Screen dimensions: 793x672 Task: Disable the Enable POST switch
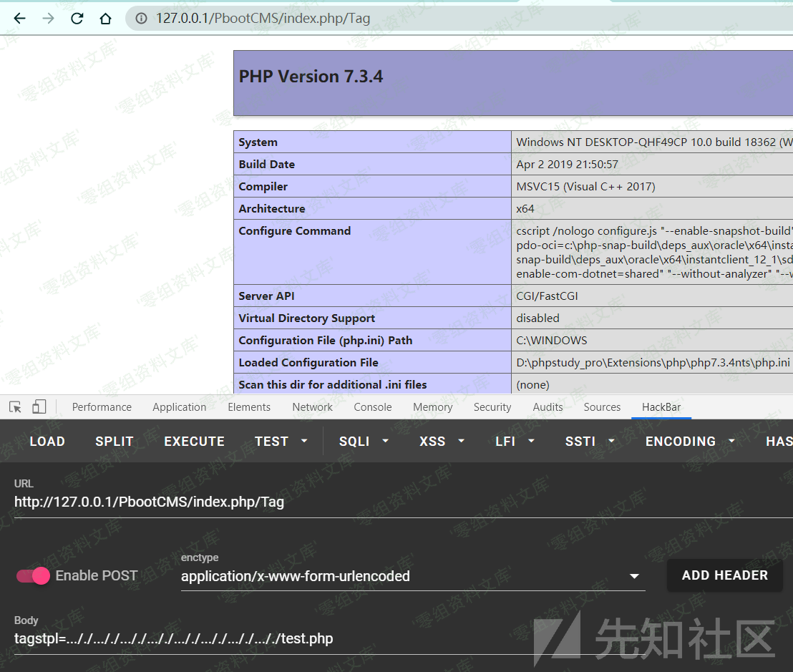pos(32,575)
